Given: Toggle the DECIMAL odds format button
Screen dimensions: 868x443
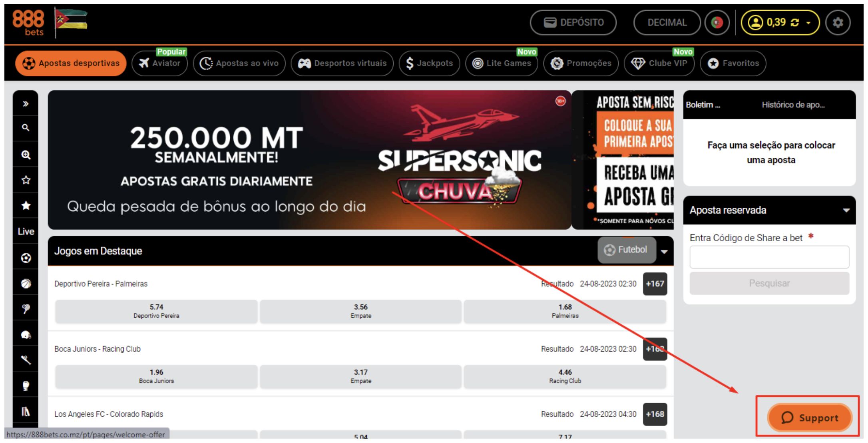Looking at the screenshot, I should click(x=667, y=22).
